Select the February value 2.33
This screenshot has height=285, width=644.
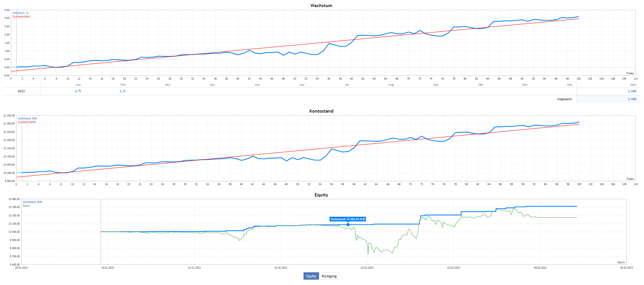[123, 91]
